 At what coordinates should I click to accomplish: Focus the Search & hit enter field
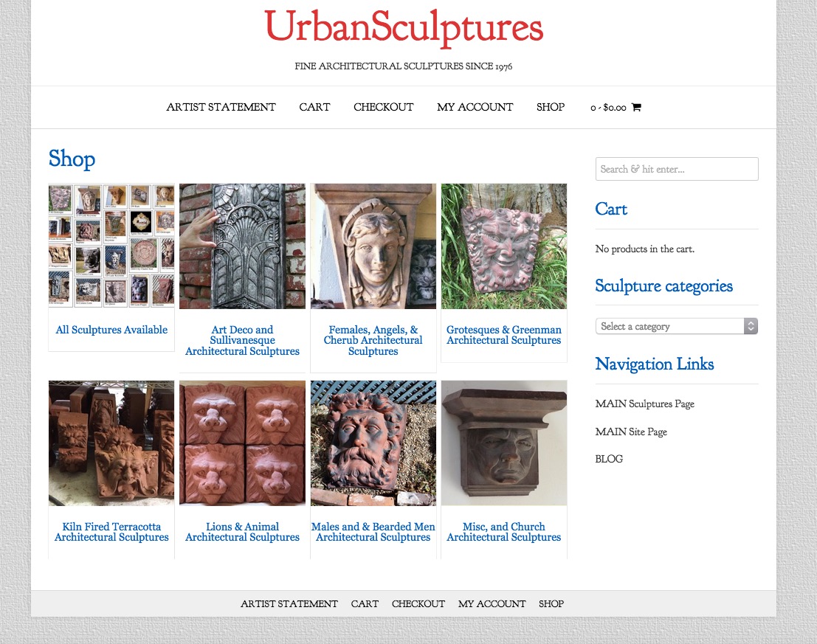677,169
